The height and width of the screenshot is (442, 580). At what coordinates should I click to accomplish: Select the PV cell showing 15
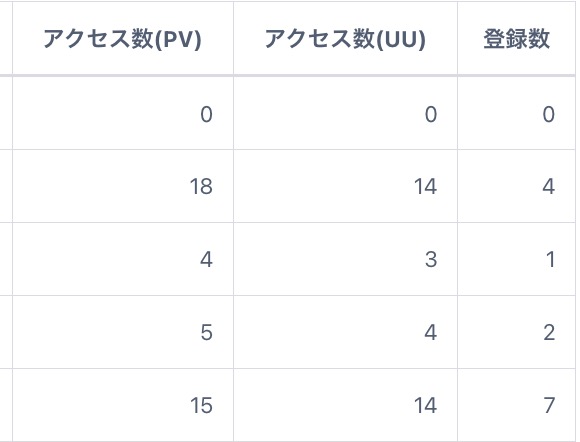123,405
